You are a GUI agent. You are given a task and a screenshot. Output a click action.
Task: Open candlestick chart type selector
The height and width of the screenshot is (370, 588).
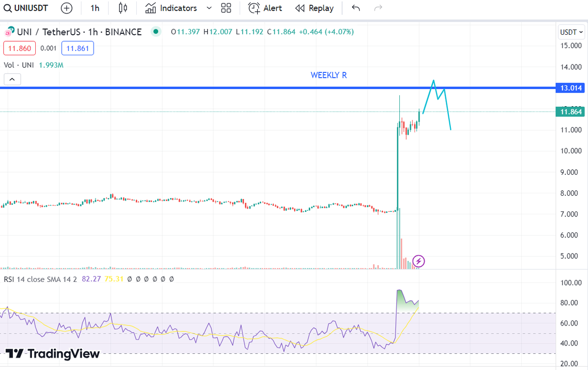[123, 8]
